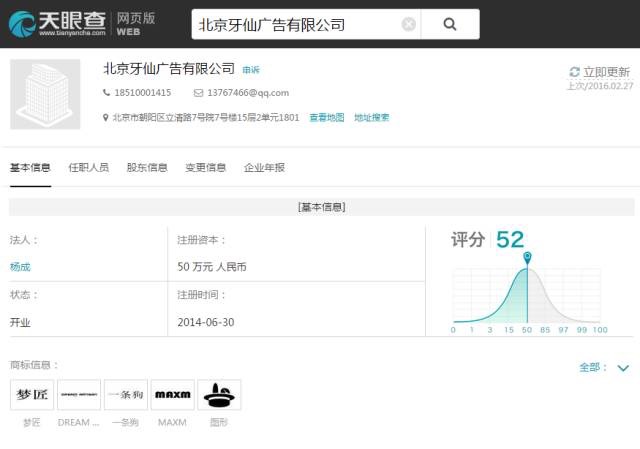640x449 pixels.
Task: Click the envelope email icon
Action: pos(198,93)
